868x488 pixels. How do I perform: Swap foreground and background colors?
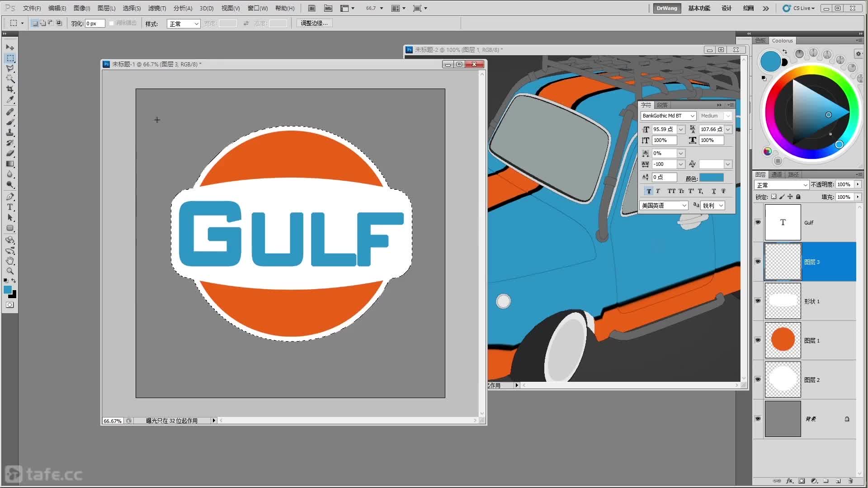coord(14,281)
